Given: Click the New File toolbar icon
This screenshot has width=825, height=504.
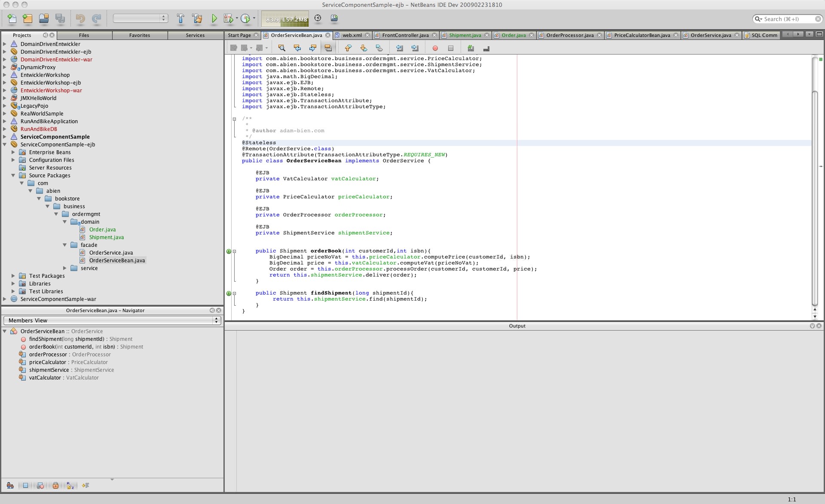Looking at the screenshot, I should click(12, 18).
